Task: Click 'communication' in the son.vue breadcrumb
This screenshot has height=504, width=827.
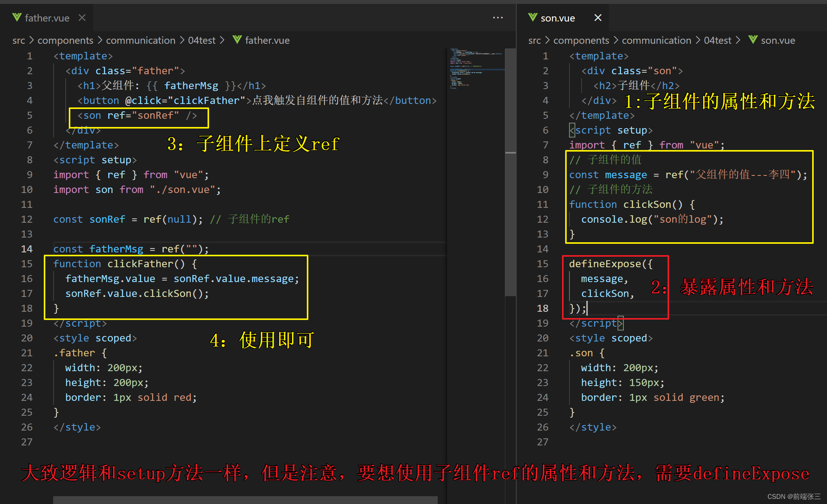Action: (657, 40)
